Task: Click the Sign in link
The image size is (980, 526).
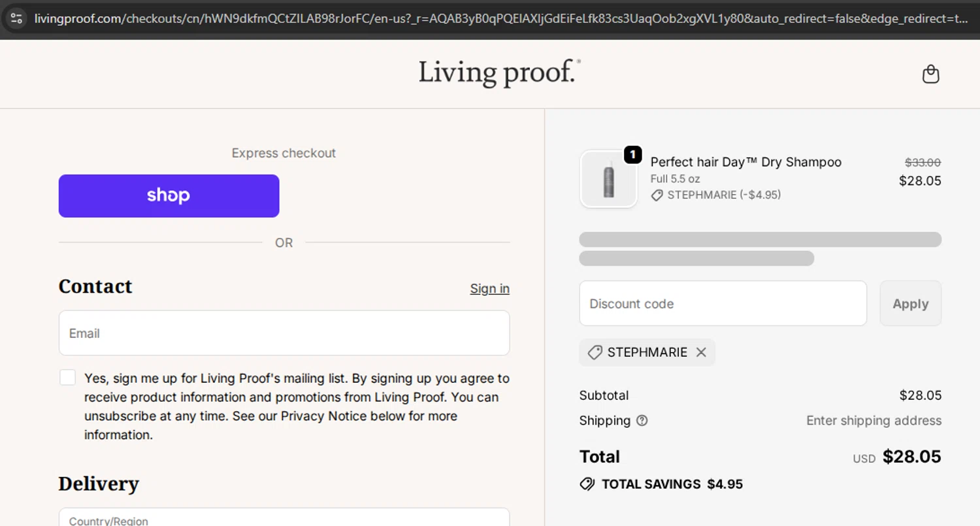Action: coord(489,289)
